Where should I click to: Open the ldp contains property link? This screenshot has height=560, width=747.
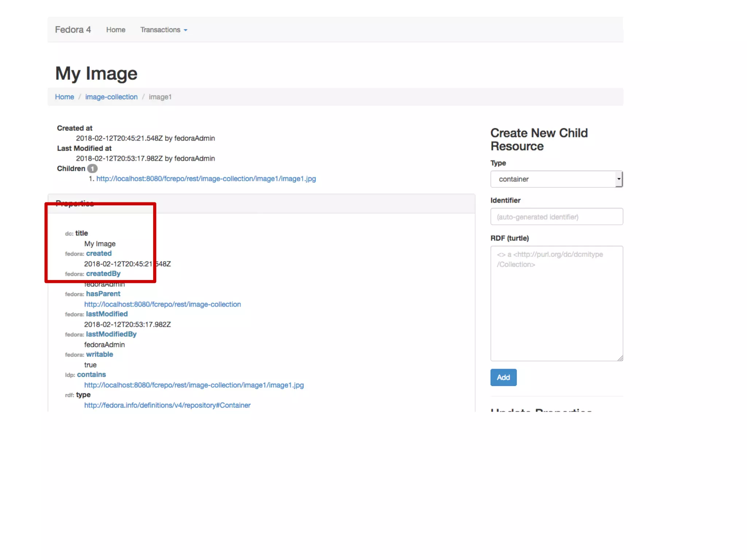(x=91, y=375)
